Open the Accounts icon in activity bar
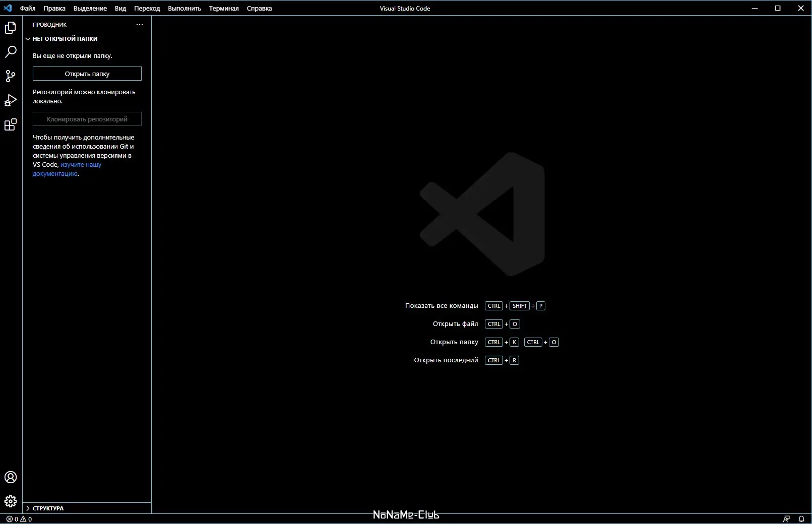 tap(11, 477)
